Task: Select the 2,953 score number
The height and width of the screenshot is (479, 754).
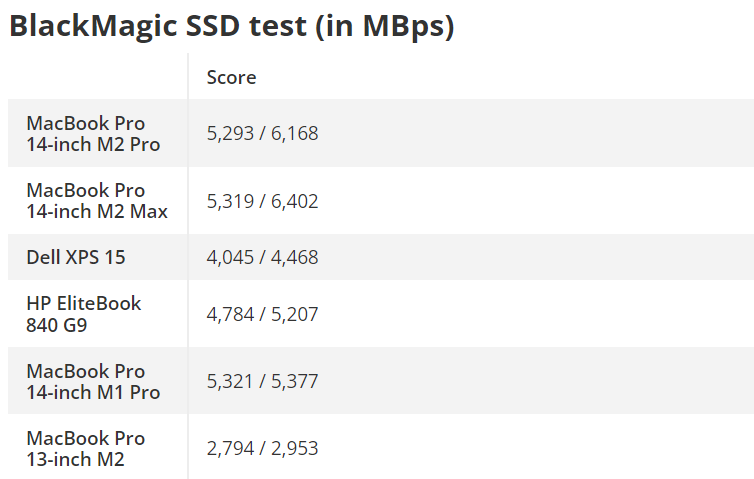Action: click(x=293, y=448)
